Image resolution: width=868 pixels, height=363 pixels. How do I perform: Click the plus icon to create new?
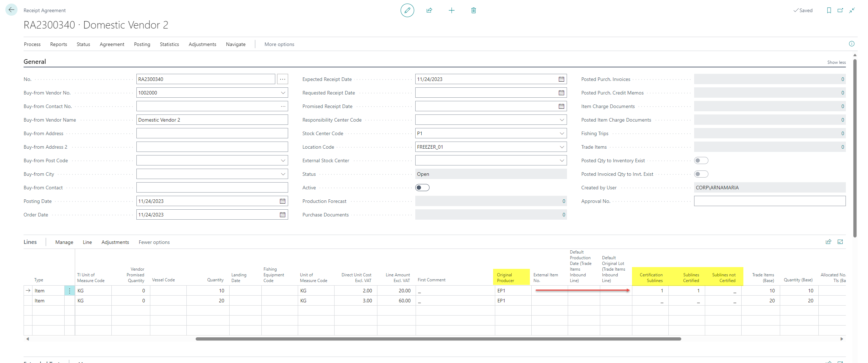tap(451, 10)
